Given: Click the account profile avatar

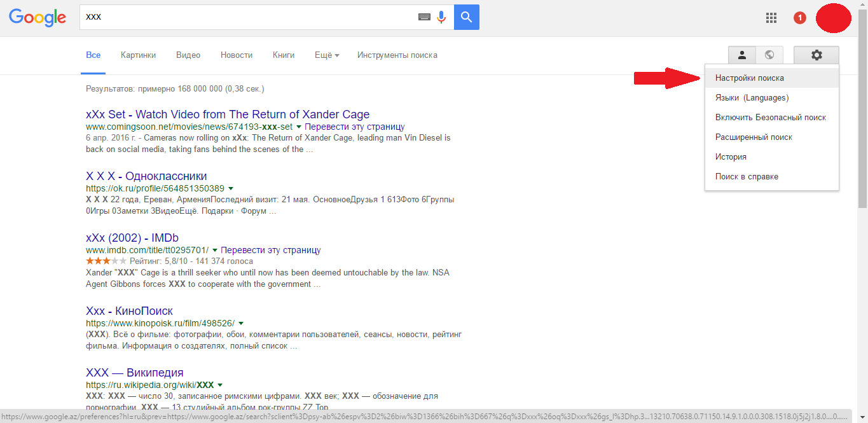Looking at the screenshot, I should [833, 18].
